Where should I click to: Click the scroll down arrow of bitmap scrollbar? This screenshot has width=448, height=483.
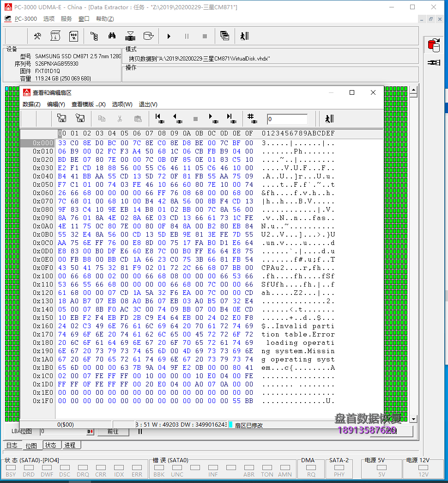tap(413, 419)
